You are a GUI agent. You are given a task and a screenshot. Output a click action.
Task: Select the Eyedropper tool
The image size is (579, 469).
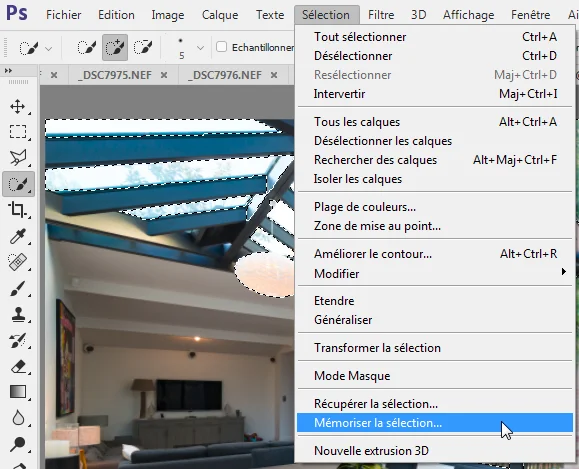pyautogui.click(x=18, y=236)
